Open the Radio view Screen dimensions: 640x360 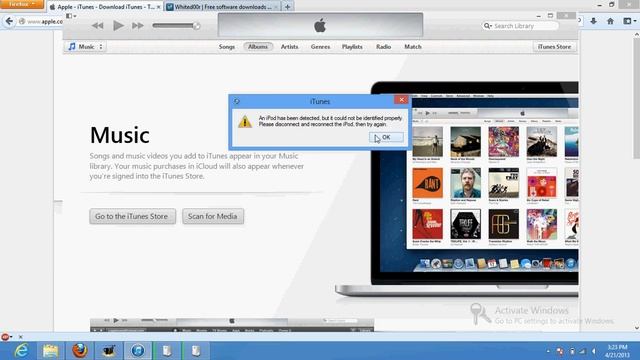click(x=384, y=47)
